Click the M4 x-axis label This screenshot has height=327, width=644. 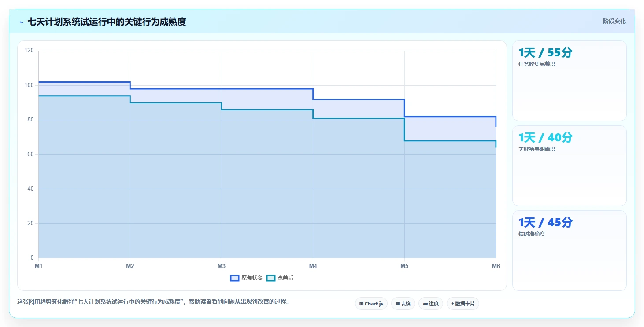click(x=313, y=266)
